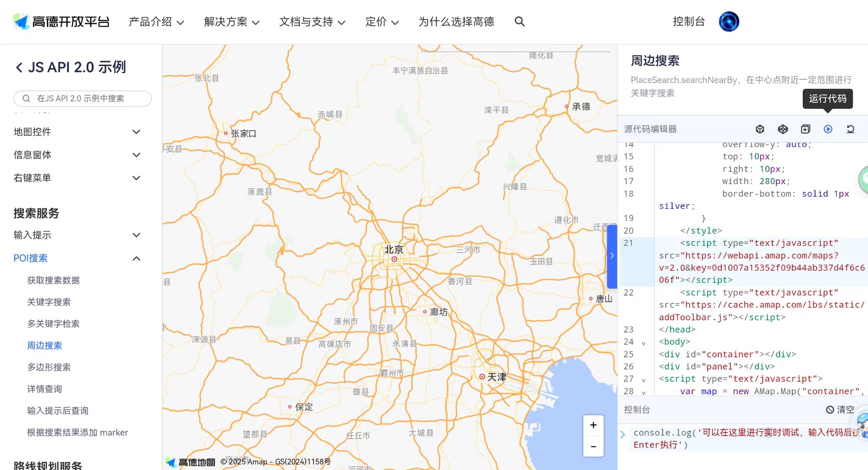Open the 解决方案 navigation menu
The height and width of the screenshot is (470, 868).
[231, 22]
